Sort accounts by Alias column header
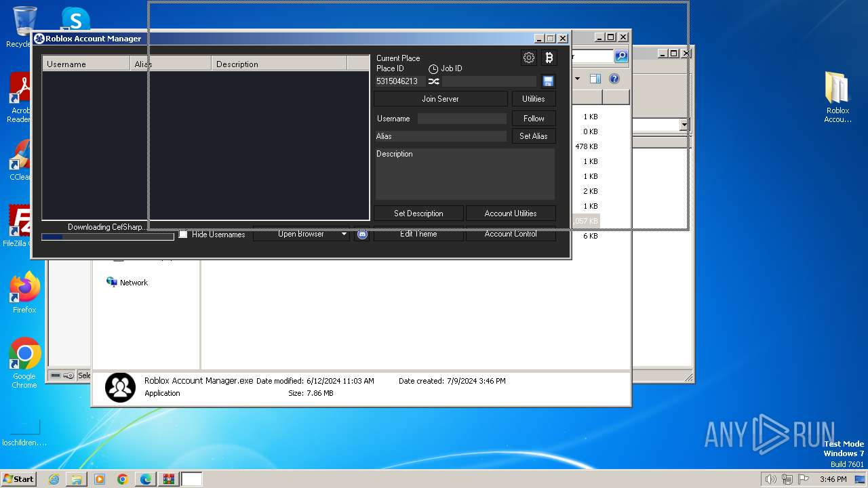 pyautogui.click(x=171, y=64)
